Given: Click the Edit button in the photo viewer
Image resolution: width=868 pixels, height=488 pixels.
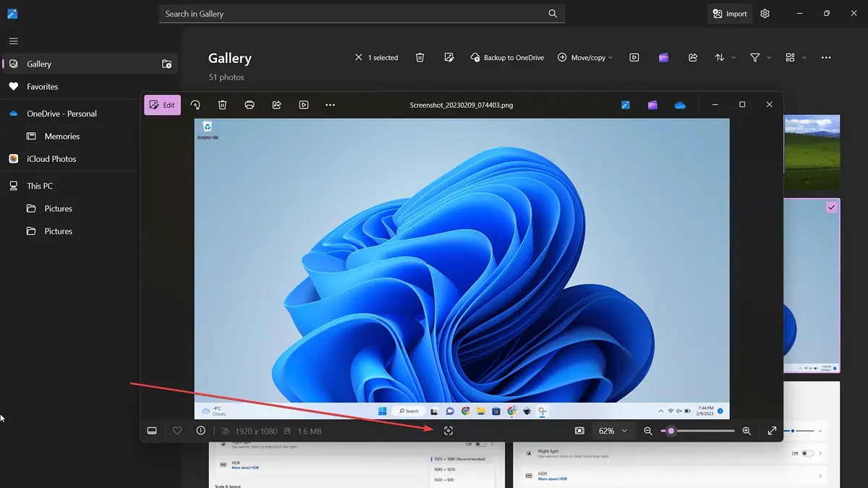Looking at the screenshot, I should coord(162,105).
